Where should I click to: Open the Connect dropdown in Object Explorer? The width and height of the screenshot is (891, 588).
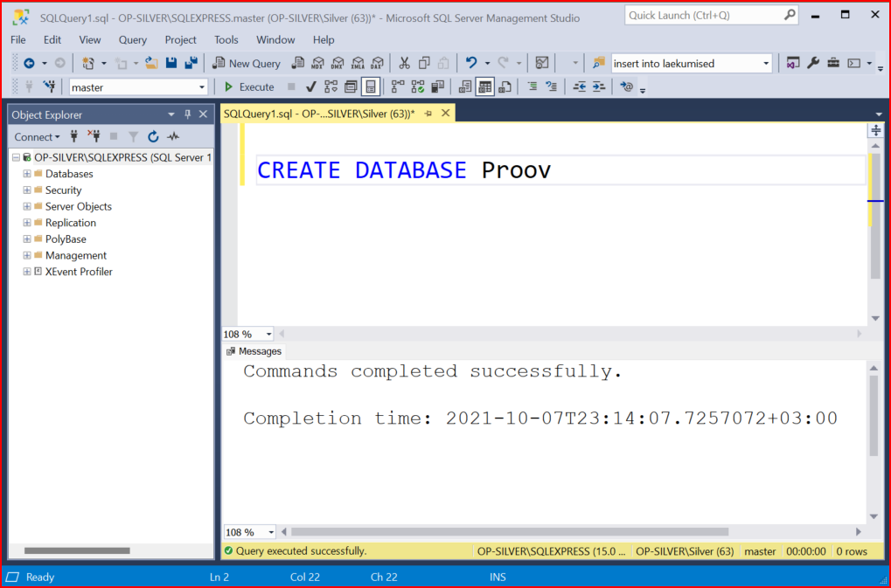point(37,137)
